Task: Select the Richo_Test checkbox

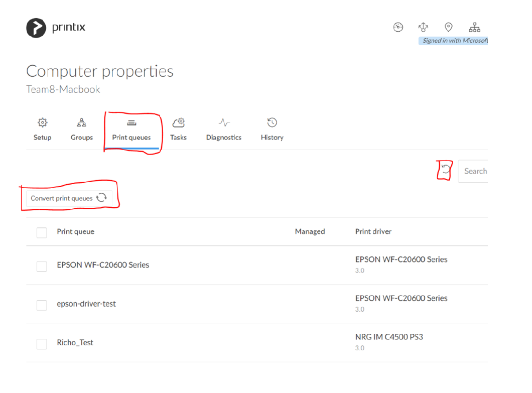Action: pyautogui.click(x=42, y=343)
